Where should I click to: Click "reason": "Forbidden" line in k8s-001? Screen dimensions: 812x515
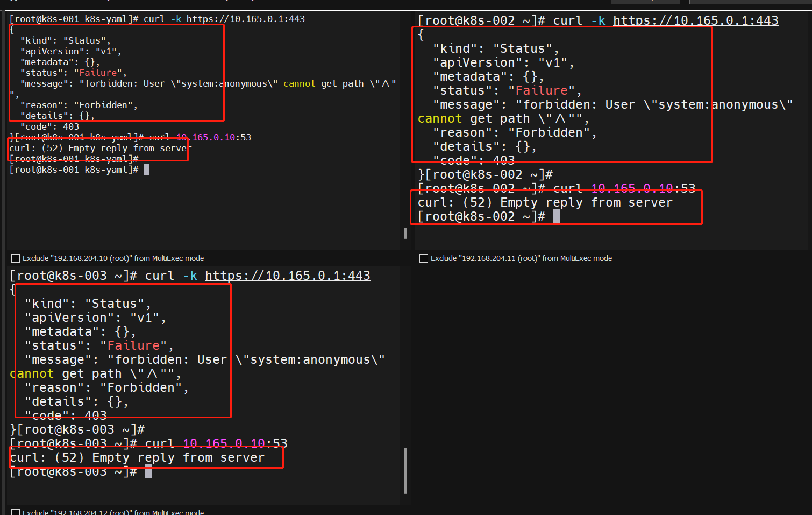pyautogui.click(x=79, y=105)
